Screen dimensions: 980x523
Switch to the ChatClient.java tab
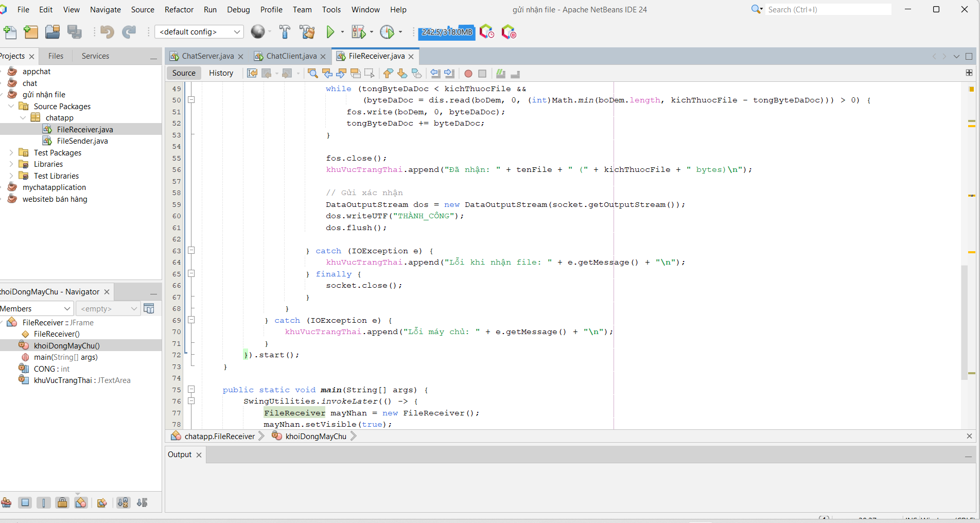291,56
